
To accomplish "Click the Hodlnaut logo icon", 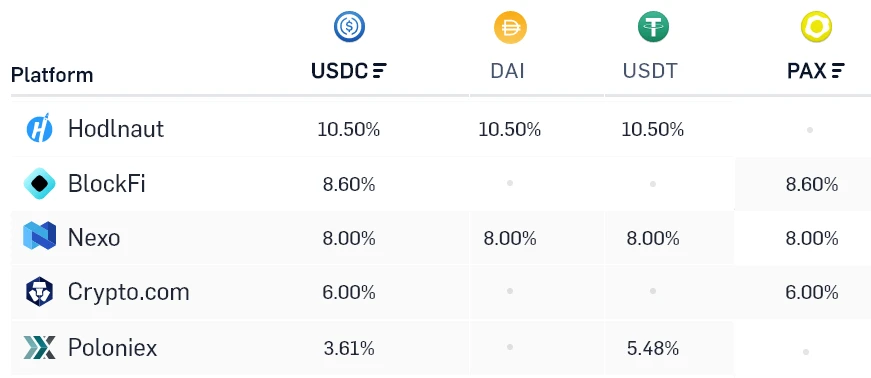I will click(39, 128).
